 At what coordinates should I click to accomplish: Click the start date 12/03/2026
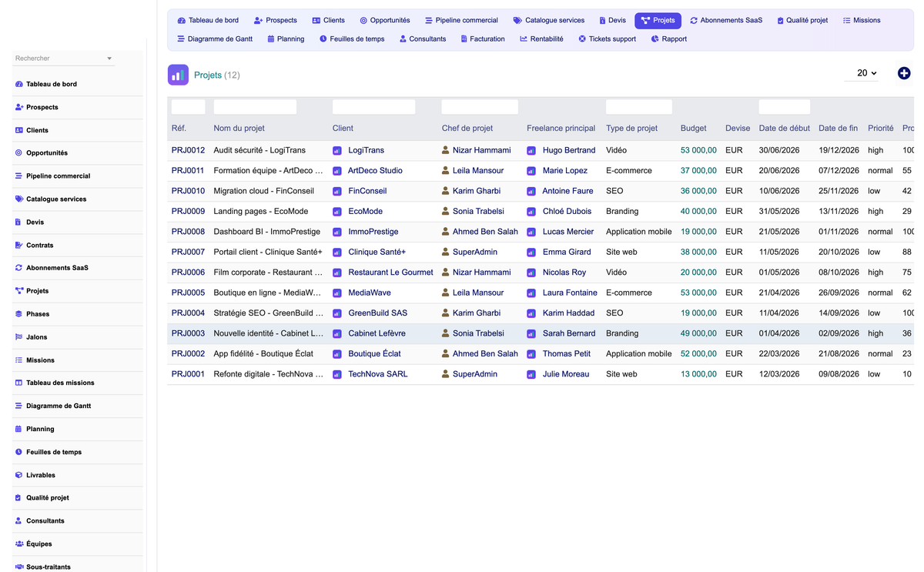[x=779, y=374]
